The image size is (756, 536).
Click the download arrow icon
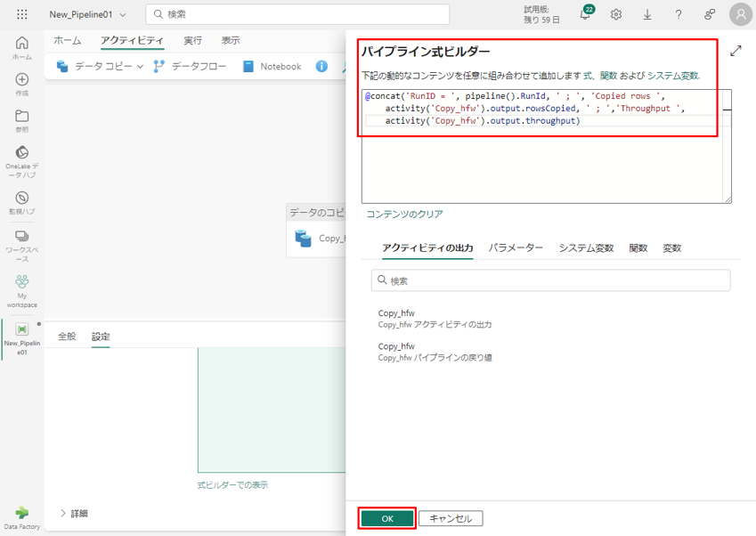647,14
